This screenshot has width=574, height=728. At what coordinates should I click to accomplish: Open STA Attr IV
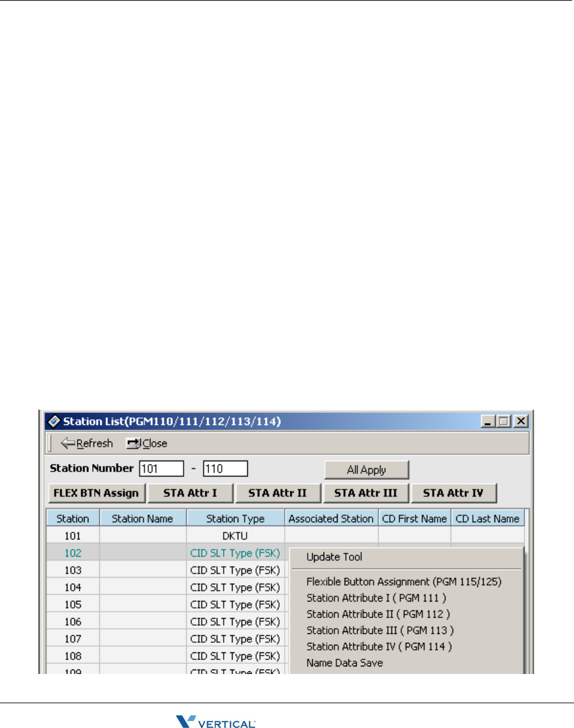[454, 493]
